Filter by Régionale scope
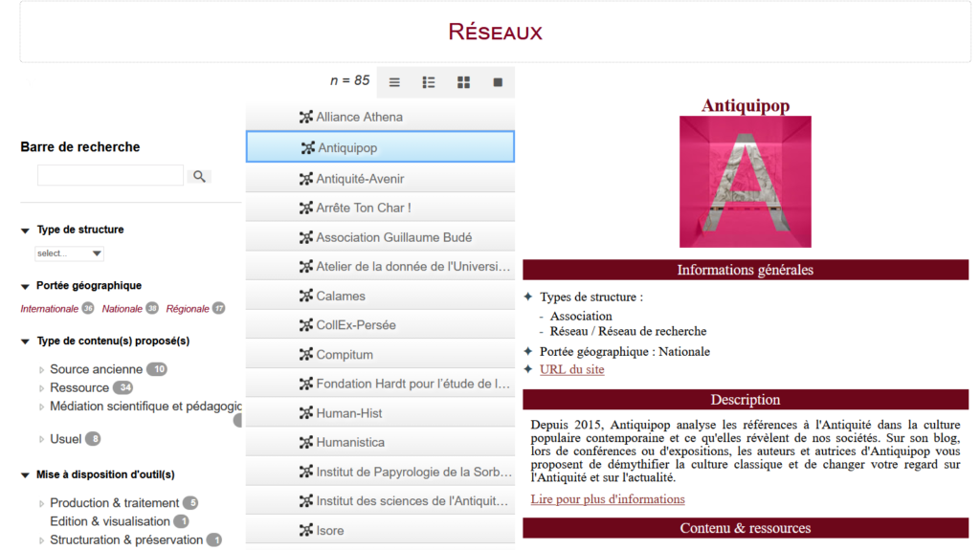The width and height of the screenshot is (980, 550). pyautogui.click(x=188, y=309)
